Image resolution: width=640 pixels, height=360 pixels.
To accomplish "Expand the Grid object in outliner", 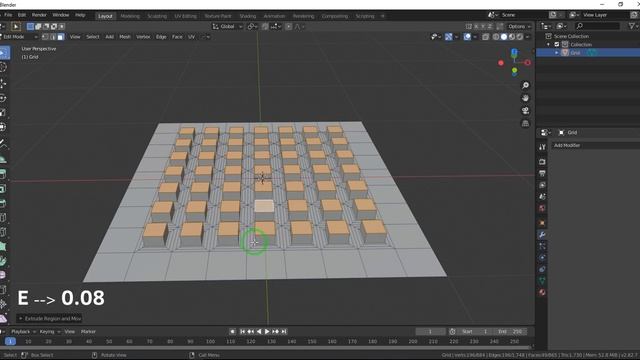I will 556,53.
